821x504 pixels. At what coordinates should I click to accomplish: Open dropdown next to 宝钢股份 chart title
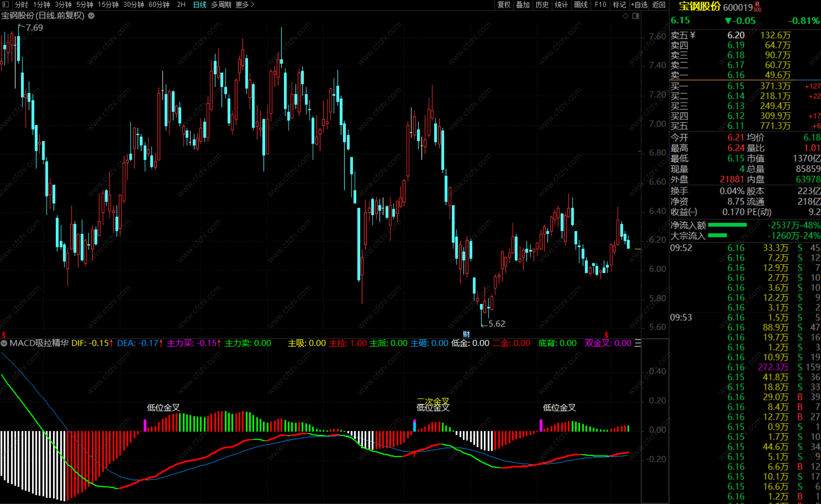(x=91, y=16)
